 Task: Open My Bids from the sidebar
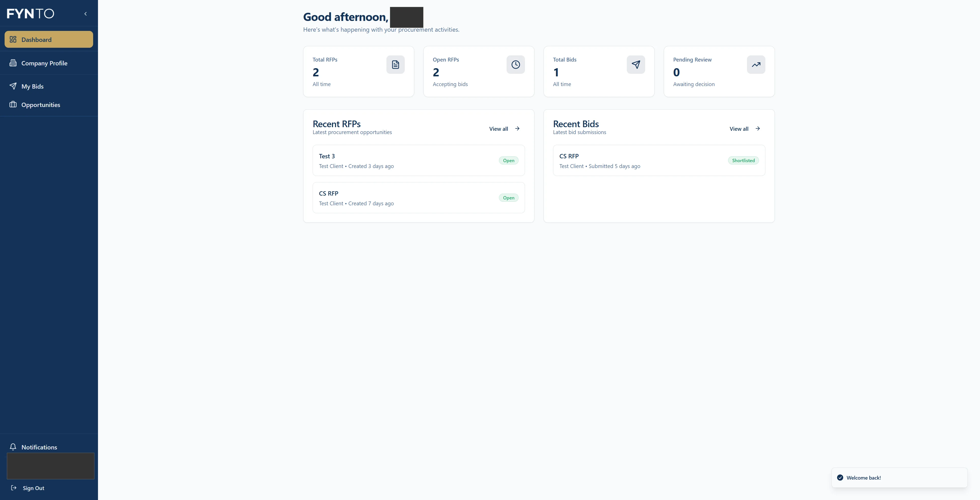[x=32, y=86]
